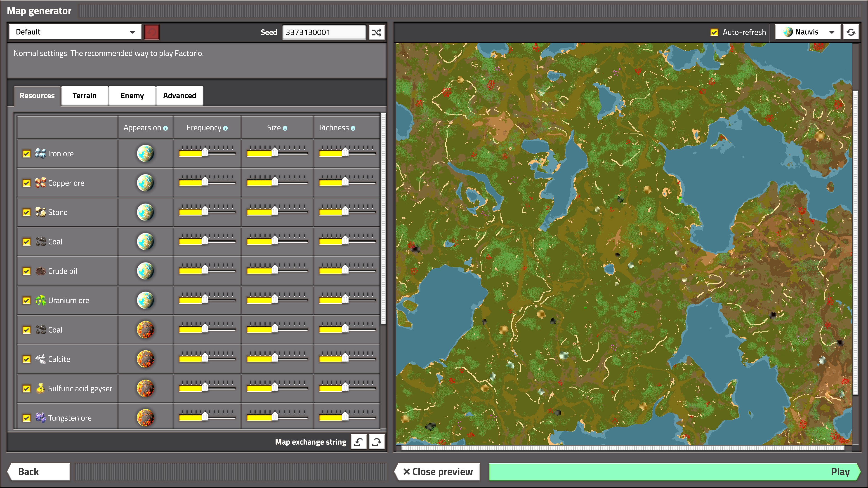Uncheck Crude oil resource

26,271
